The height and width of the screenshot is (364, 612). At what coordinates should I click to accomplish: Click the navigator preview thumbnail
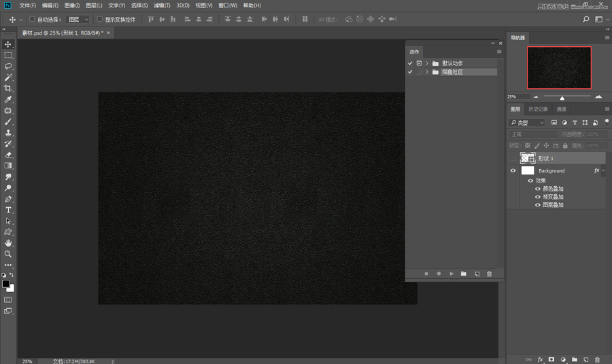[x=559, y=67]
